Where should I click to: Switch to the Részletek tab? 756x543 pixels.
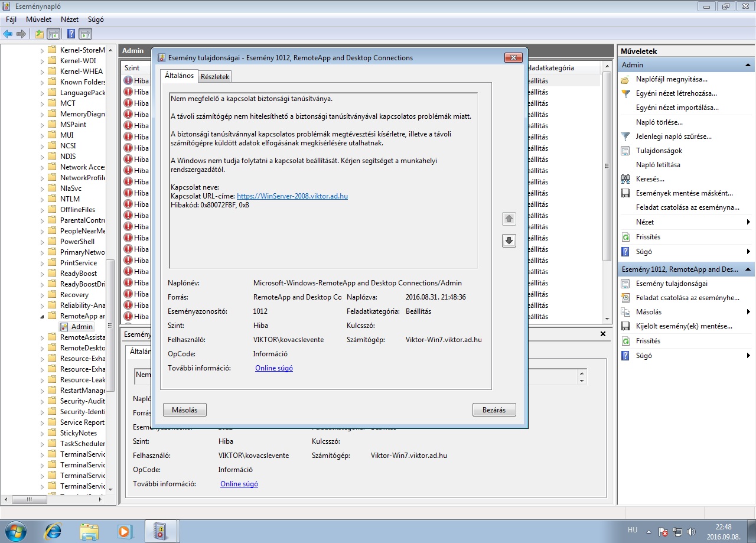(x=215, y=77)
